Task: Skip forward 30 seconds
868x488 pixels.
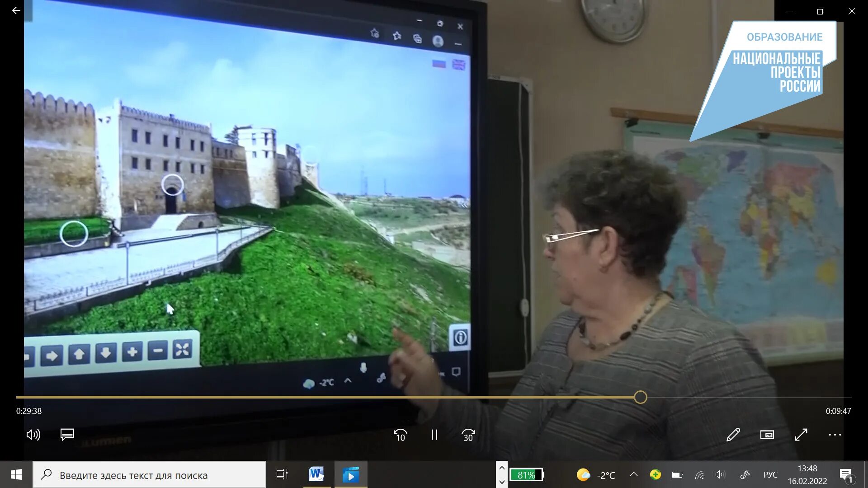Action: 468,435
